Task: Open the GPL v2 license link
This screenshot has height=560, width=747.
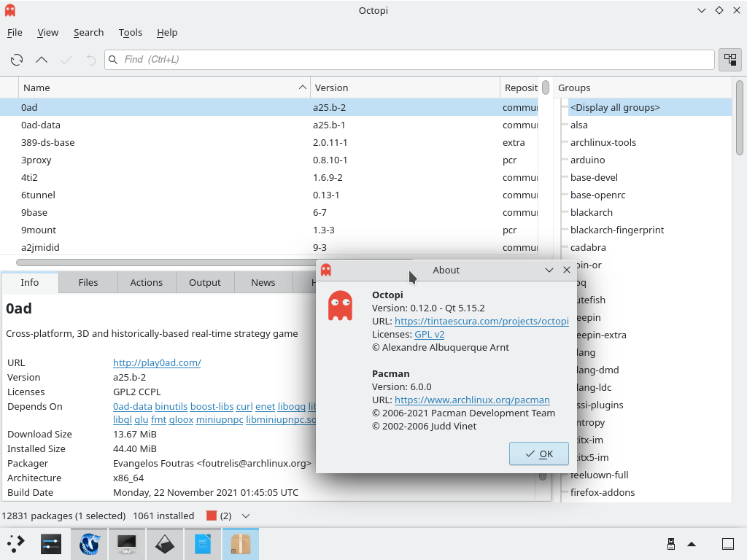Action: (429, 334)
